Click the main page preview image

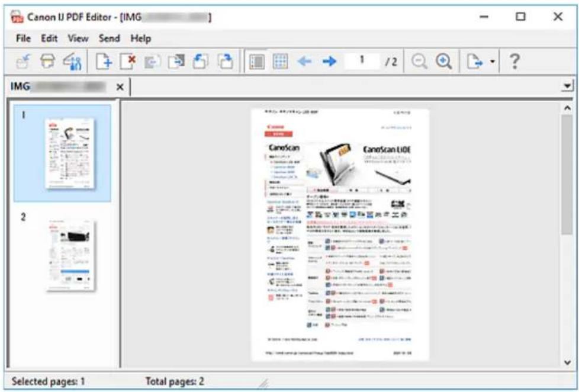[340, 234]
